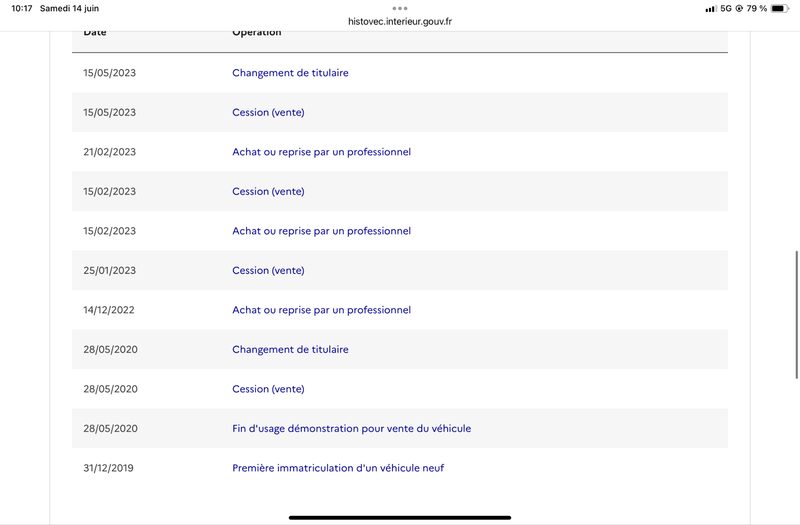
Task: Tap the 5G network indicator
Action: pos(726,8)
